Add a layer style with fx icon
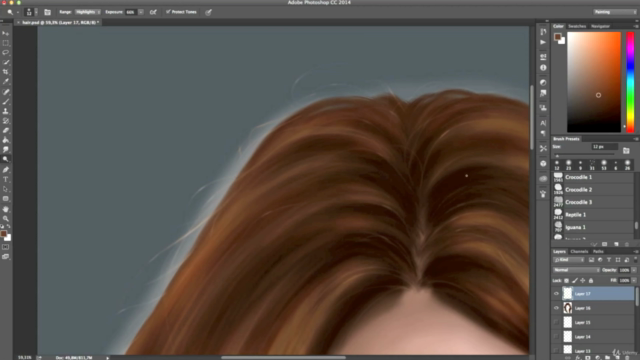Screen dimensions: 640x360 pyautogui.click(x=578, y=358)
